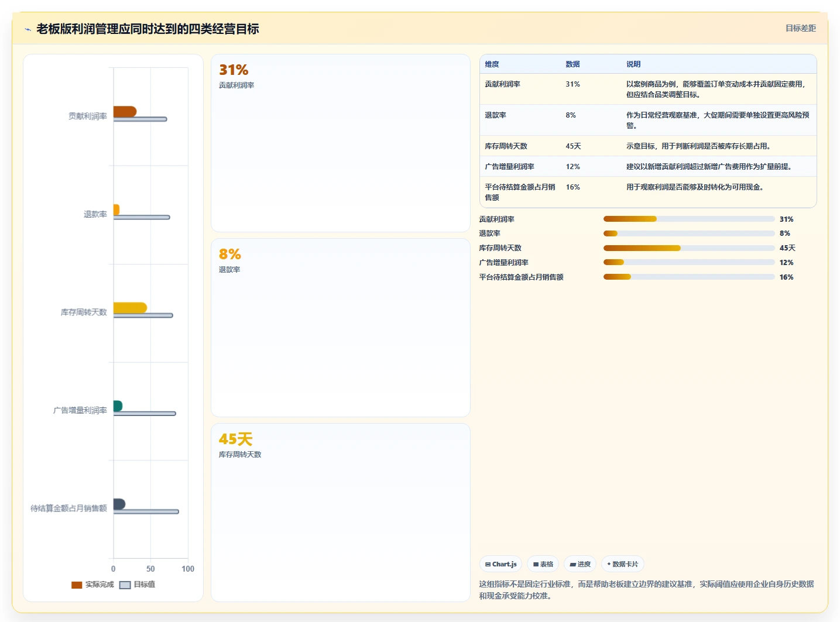840x622 pixels.
Task: Click the 50 tick on chart axis
Action: pos(150,569)
